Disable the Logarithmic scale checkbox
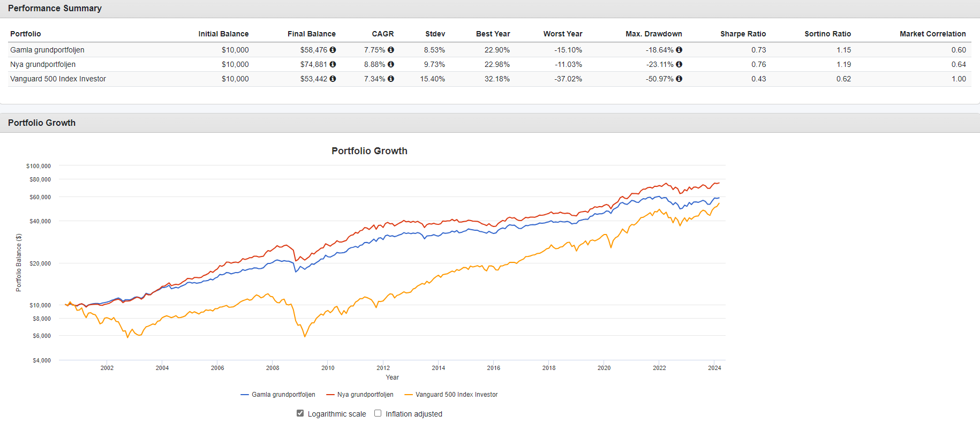This screenshot has height=423, width=980. tap(300, 413)
